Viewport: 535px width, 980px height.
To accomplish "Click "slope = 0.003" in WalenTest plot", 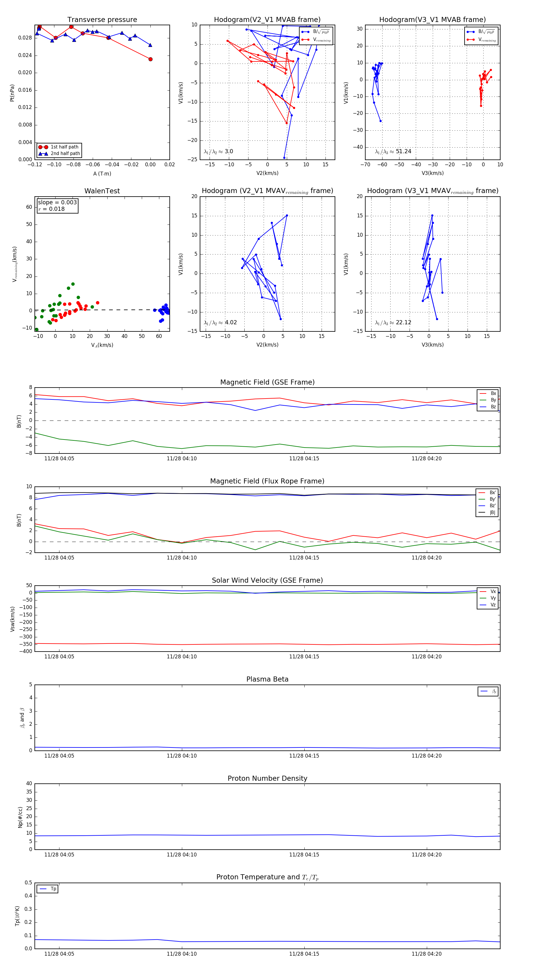I will (57, 203).
